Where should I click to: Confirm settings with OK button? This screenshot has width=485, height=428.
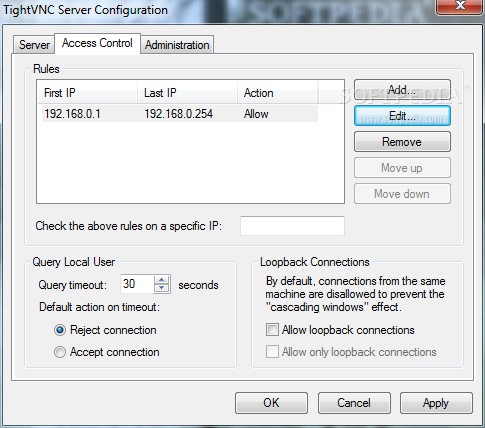point(271,403)
